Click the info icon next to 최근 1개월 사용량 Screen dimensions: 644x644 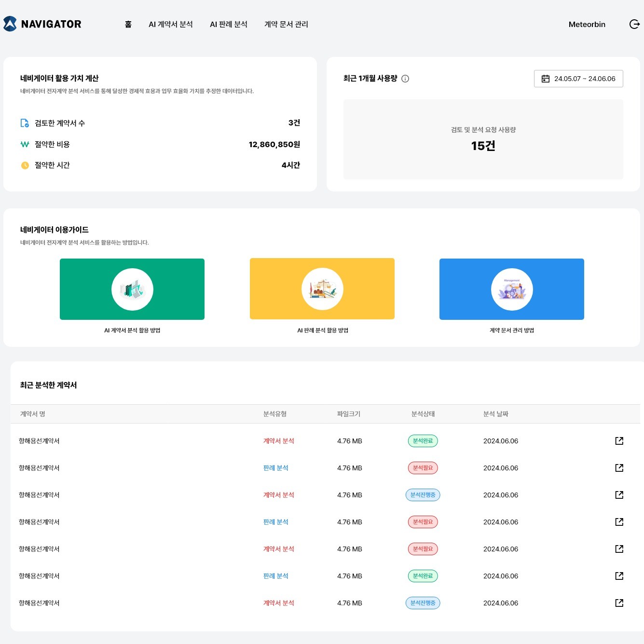tap(405, 79)
